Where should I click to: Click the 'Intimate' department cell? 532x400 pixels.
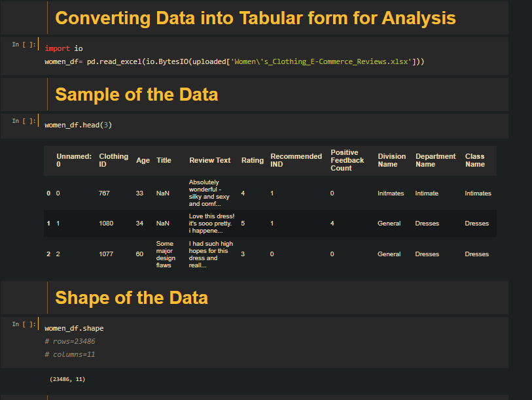(427, 193)
